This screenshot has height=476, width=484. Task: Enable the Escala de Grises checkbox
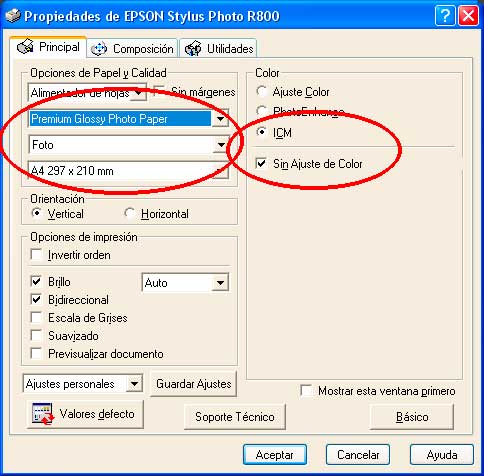[x=36, y=317]
